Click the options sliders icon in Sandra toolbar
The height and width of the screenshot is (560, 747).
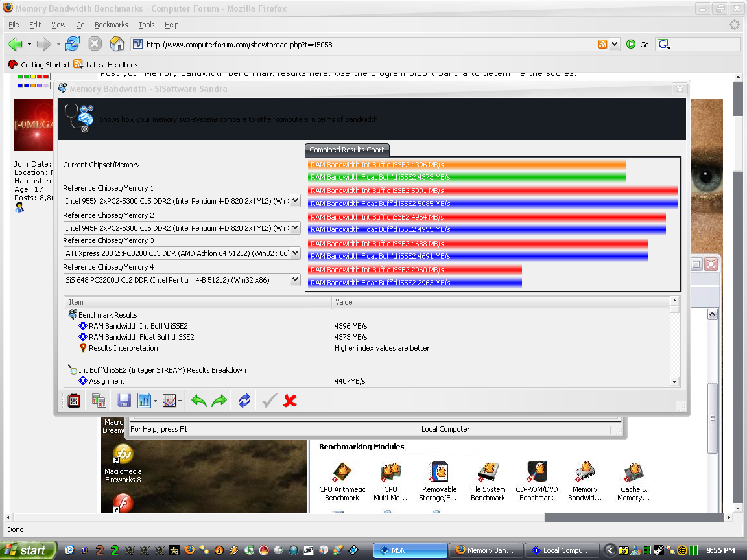(74, 401)
